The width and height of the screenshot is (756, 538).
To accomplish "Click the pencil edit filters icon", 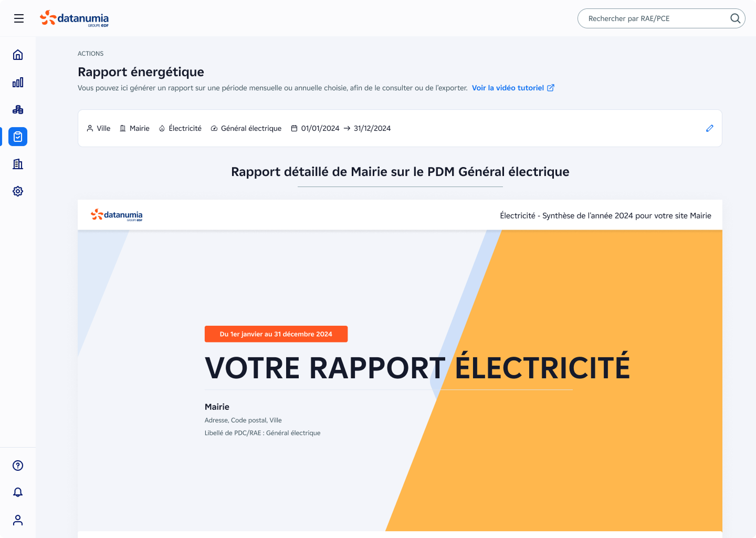I will click(710, 128).
